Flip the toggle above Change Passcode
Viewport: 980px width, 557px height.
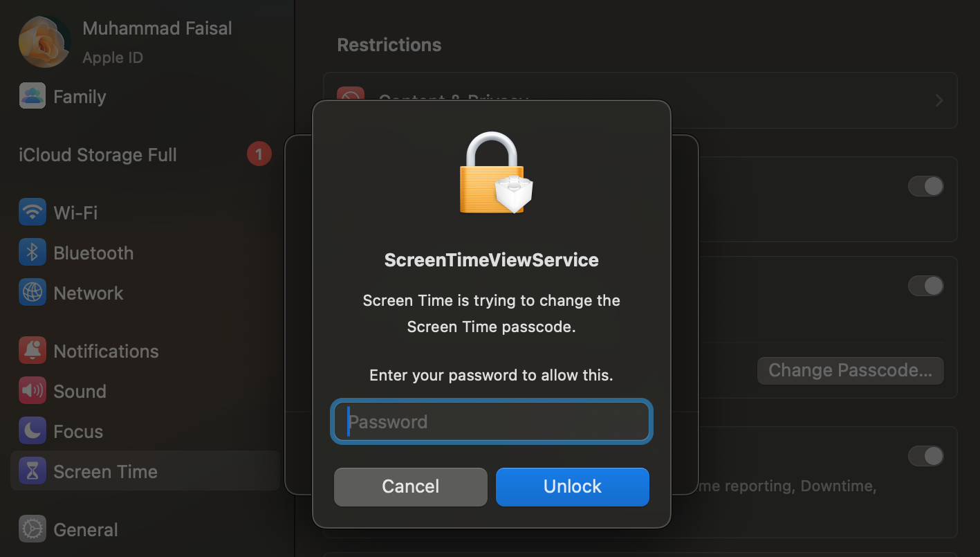pos(925,285)
